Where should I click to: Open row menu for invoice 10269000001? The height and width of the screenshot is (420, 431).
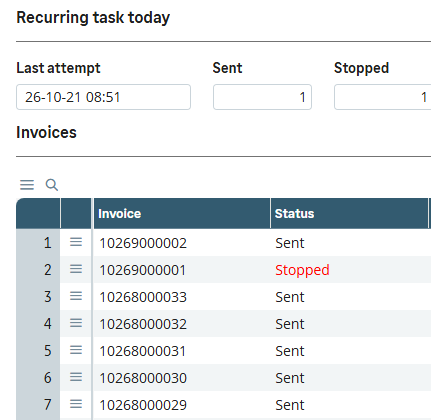[x=76, y=269]
